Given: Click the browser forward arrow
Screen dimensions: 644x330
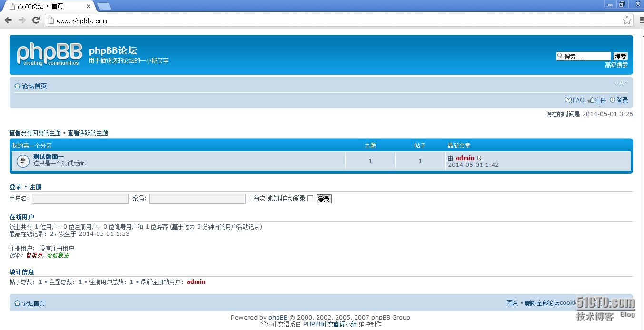Looking at the screenshot, I should (x=22, y=20).
